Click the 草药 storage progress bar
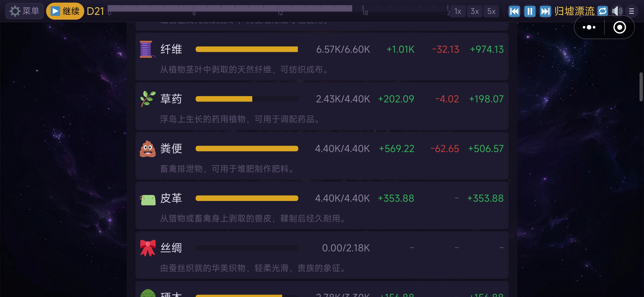Image resolution: width=644 pixels, height=297 pixels. point(247,99)
